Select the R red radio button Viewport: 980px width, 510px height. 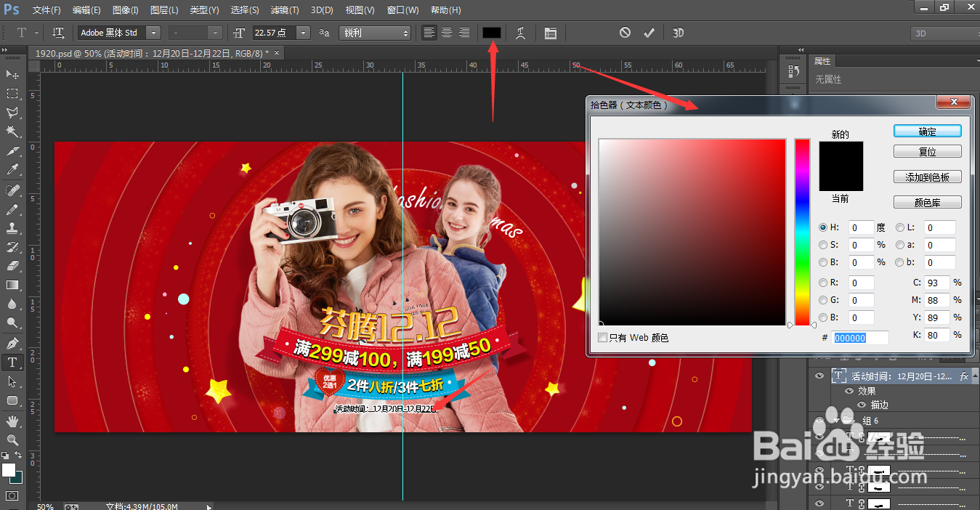823,283
